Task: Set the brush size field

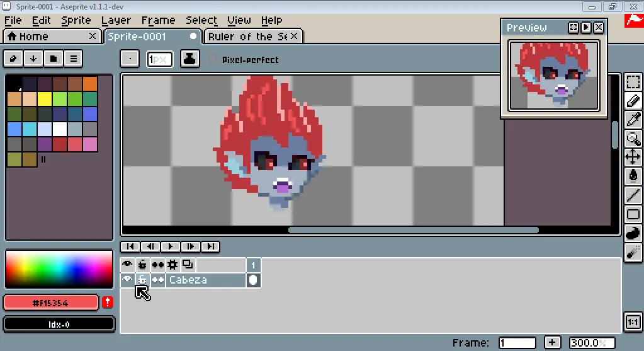Action: tap(160, 59)
